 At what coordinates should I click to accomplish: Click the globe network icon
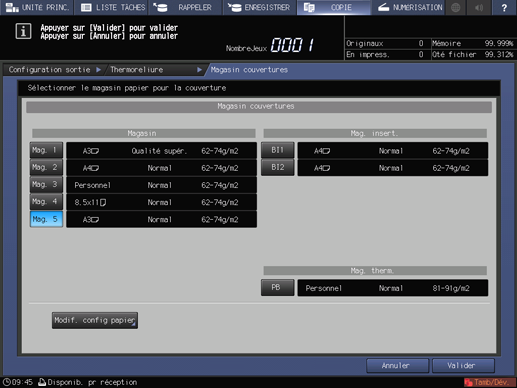[x=456, y=7]
